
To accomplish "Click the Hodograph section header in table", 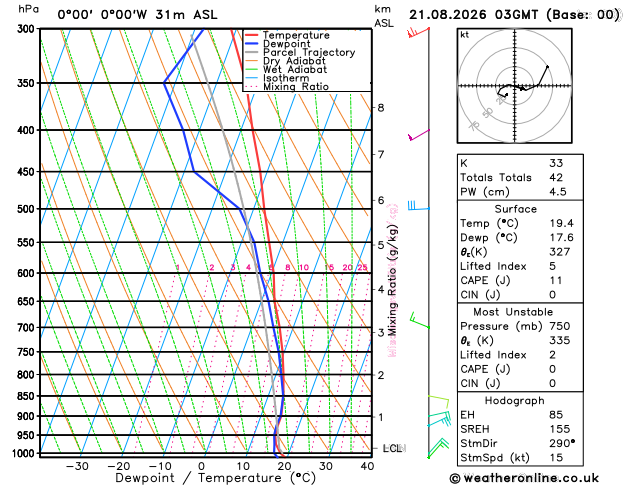I will tap(515, 401).
